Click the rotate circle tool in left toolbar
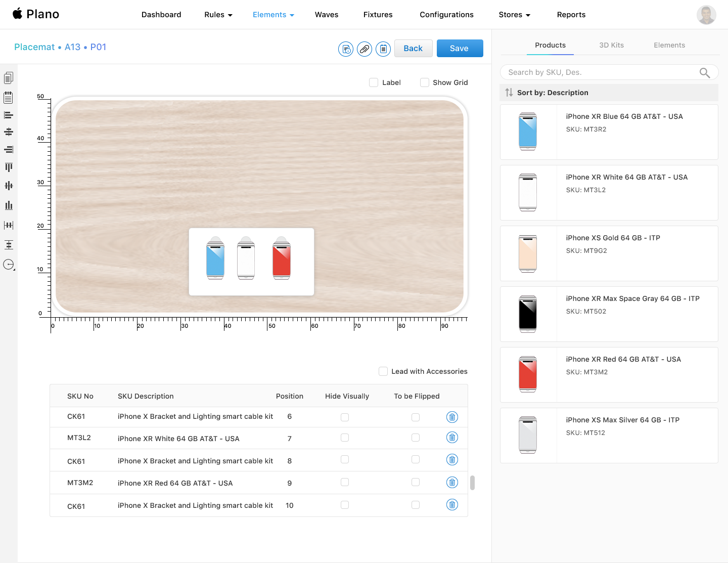728x563 pixels. tap(9, 265)
